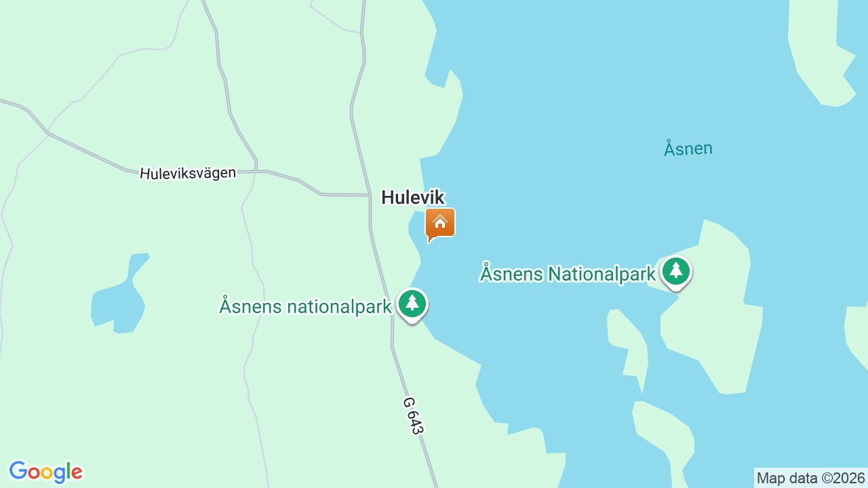
Task: Select the Åsnen lake name label
Action: [688, 148]
